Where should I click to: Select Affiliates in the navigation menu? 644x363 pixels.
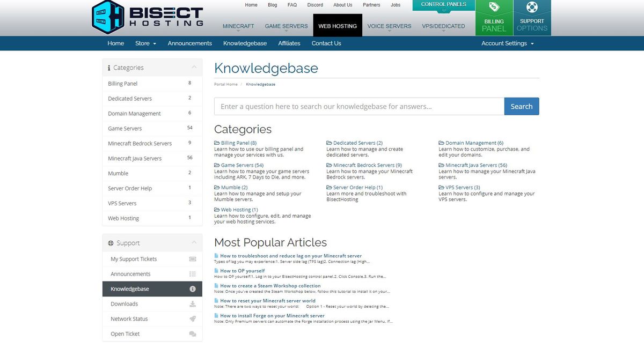click(289, 43)
